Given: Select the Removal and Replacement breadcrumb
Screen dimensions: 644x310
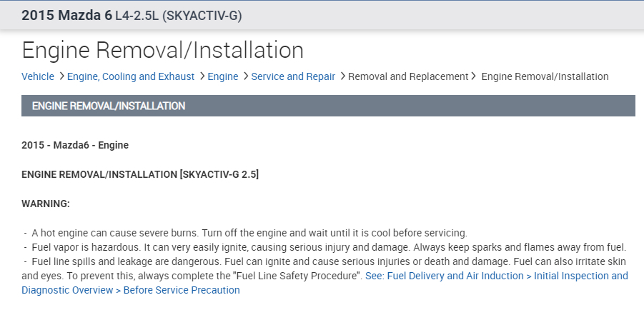Looking at the screenshot, I should tap(408, 76).
